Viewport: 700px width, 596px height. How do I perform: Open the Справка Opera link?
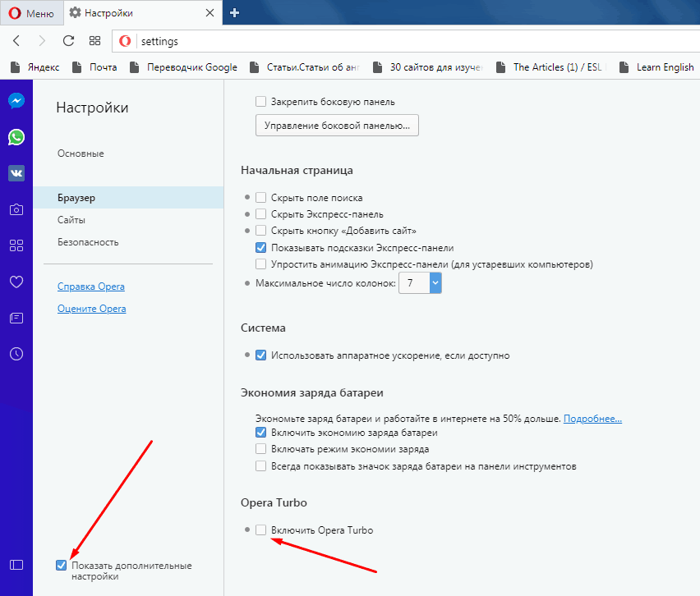91,287
